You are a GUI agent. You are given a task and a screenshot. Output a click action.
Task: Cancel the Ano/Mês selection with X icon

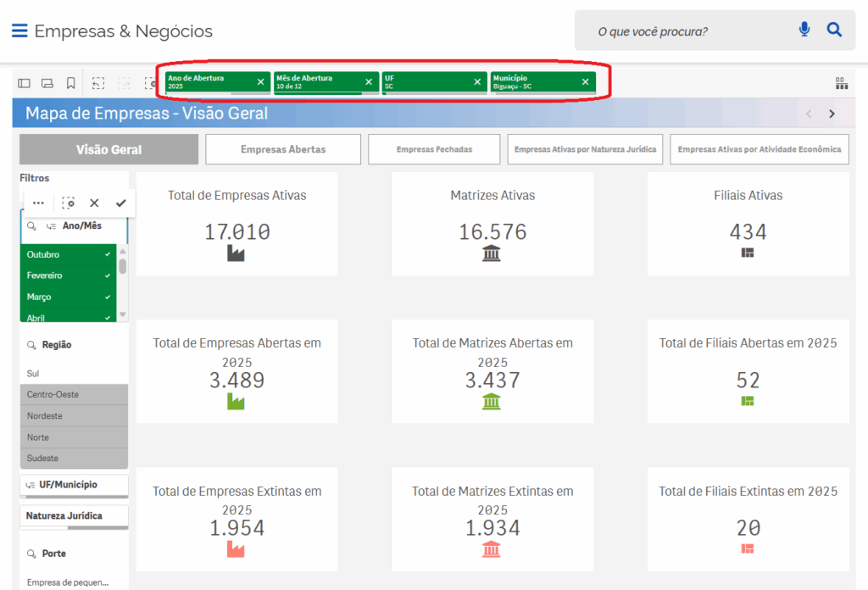pos(94,203)
